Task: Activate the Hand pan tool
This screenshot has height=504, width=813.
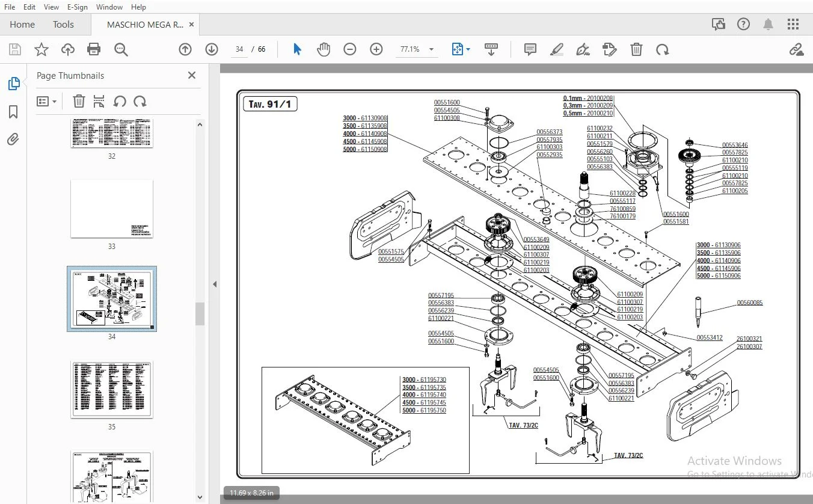Action: click(x=324, y=49)
